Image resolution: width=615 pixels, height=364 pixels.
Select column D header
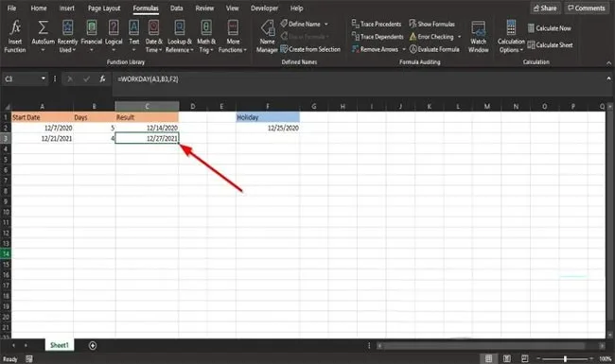click(x=193, y=106)
